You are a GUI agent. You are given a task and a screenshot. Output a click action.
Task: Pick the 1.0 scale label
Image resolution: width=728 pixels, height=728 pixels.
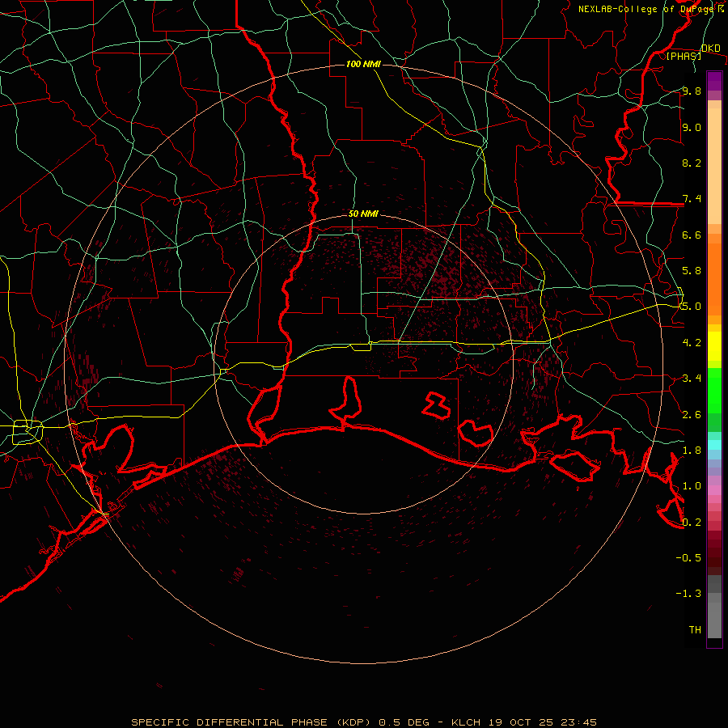tap(692, 486)
